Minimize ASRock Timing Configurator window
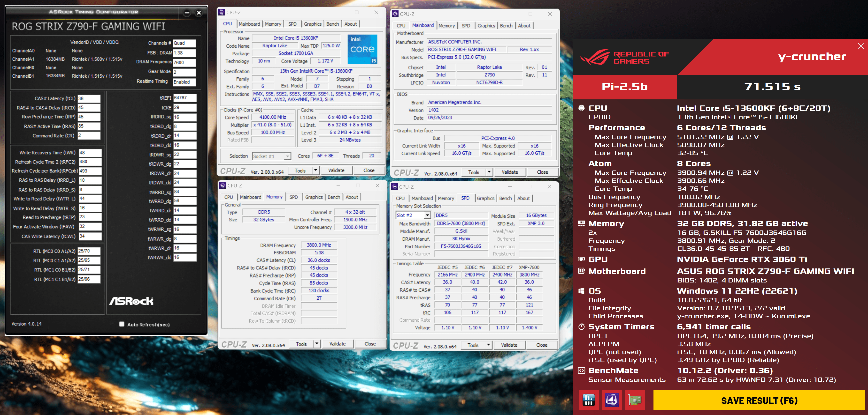868x415 pixels. (x=187, y=13)
